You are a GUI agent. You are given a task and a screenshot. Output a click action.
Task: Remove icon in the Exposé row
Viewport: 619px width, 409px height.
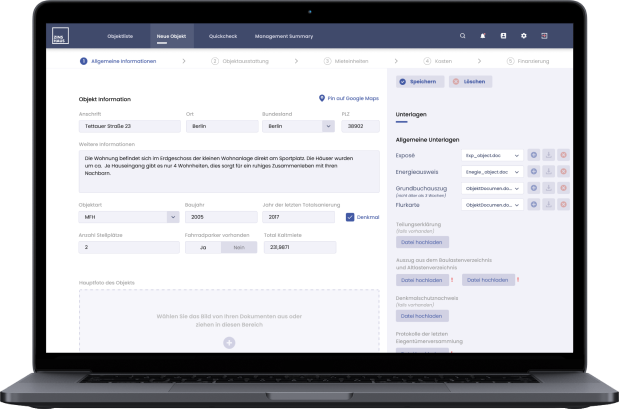(563, 155)
